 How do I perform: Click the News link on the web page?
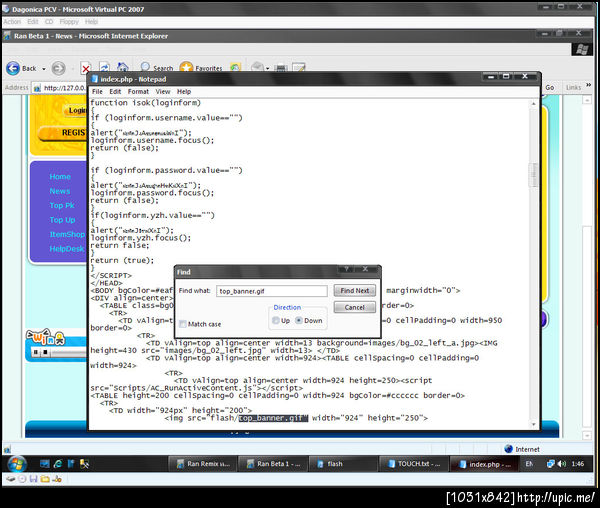60,191
